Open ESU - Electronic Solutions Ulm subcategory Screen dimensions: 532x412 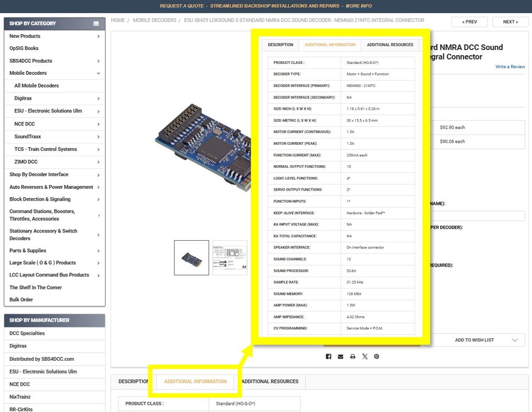(x=48, y=111)
